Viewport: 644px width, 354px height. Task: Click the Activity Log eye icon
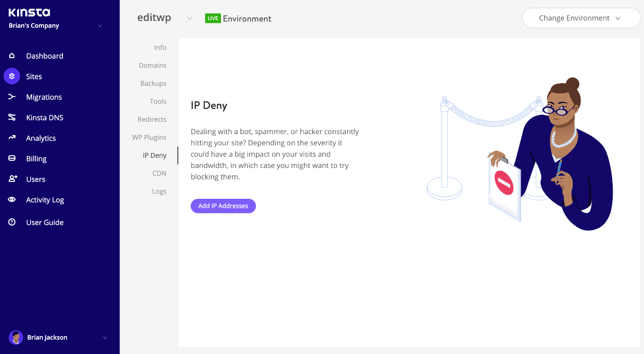click(x=12, y=200)
